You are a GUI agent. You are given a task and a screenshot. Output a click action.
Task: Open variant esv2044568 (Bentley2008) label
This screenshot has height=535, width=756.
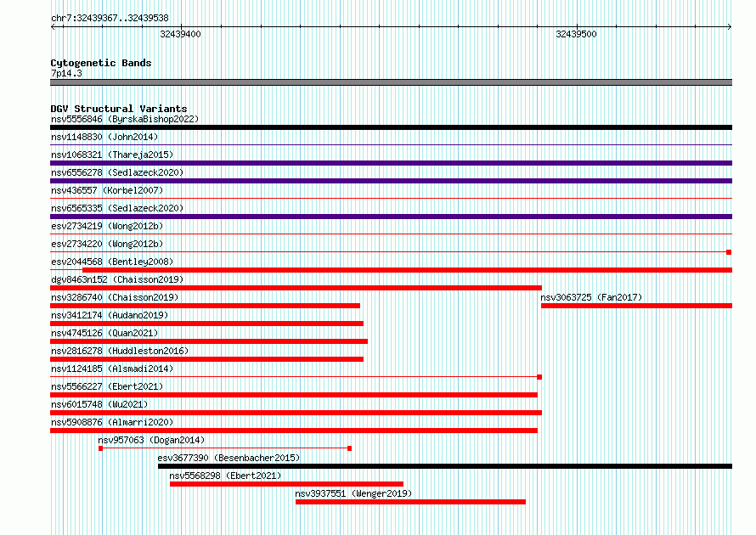point(112,262)
